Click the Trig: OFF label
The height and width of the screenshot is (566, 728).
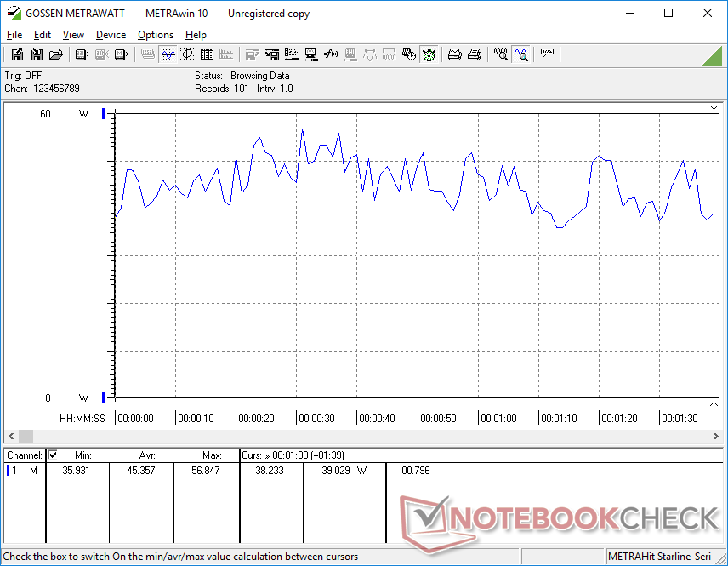[23, 75]
